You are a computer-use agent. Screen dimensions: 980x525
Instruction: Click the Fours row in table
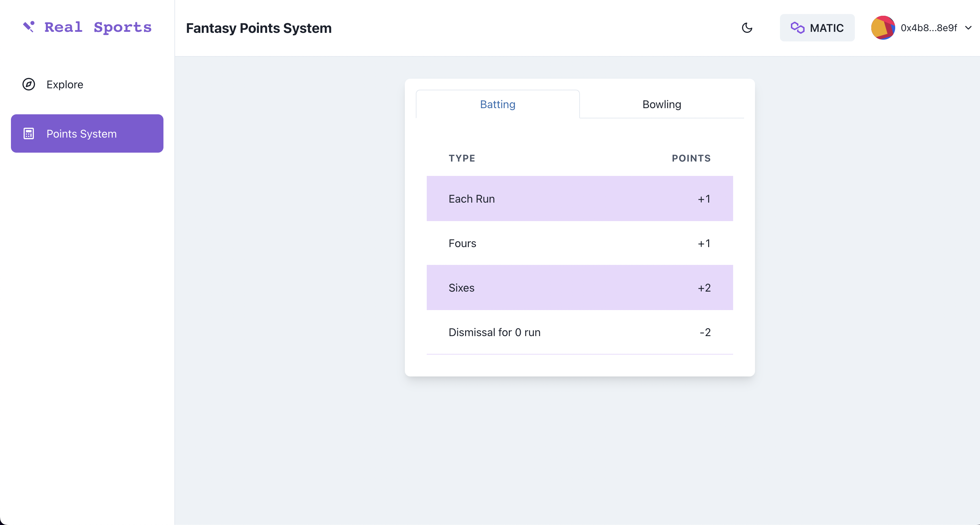(579, 243)
